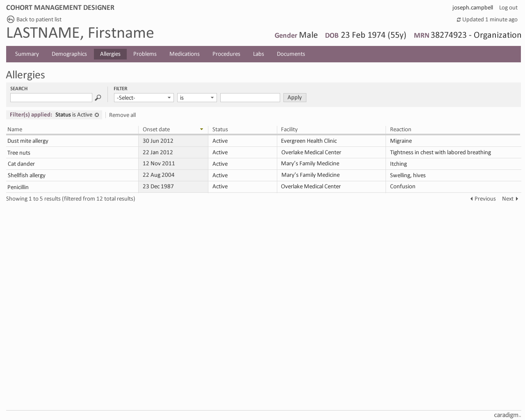525x420 pixels.
Task: View the Documents tab
Action: [291, 54]
